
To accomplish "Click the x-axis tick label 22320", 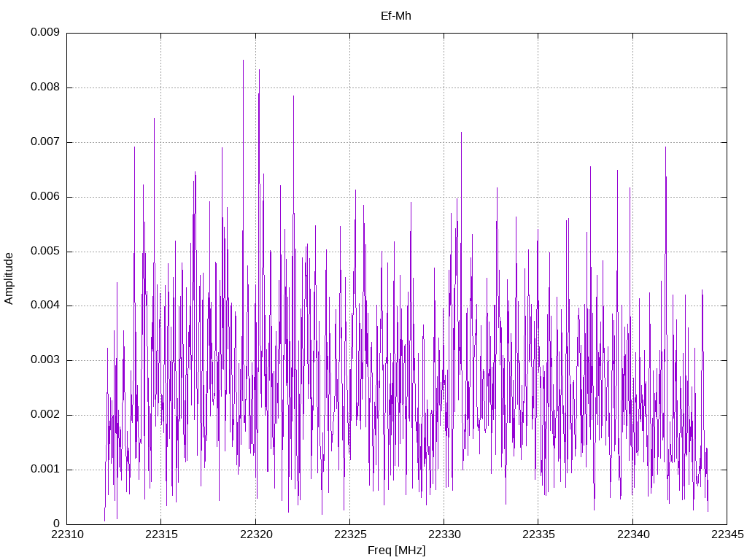I will click(x=256, y=534).
